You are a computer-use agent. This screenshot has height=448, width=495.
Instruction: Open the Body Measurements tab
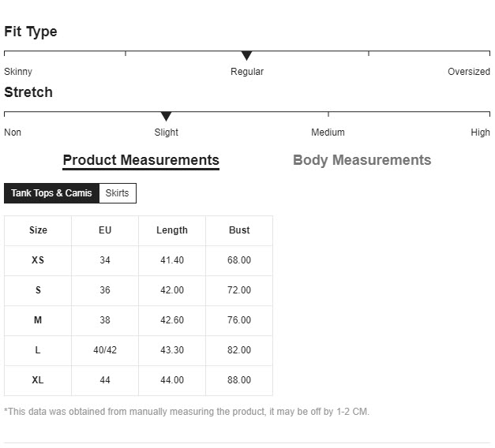point(362,160)
